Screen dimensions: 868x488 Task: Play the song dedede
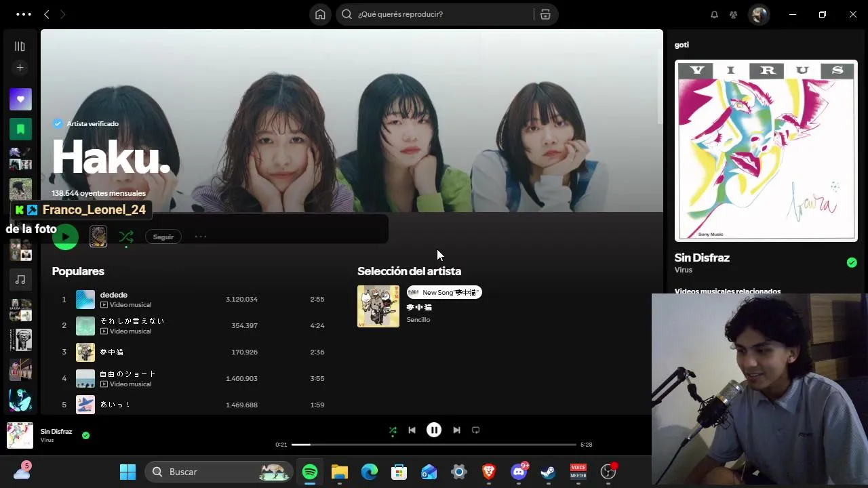coord(114,295)
